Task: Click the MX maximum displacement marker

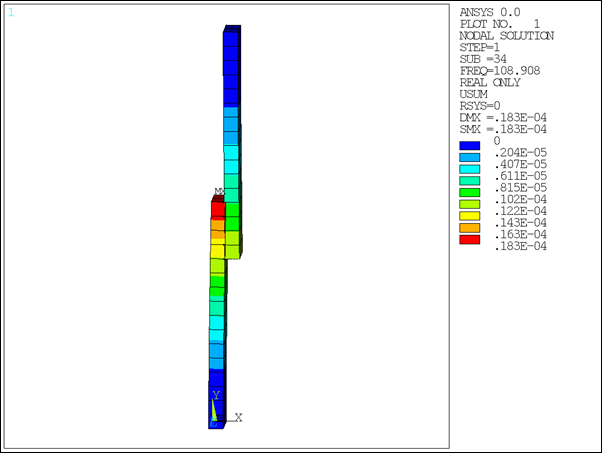Action: (x=218, y=192)
